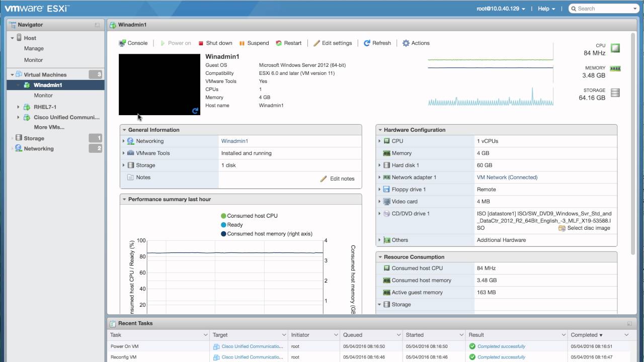
Task: Click the Shut down button
Action: pos(215,43)
